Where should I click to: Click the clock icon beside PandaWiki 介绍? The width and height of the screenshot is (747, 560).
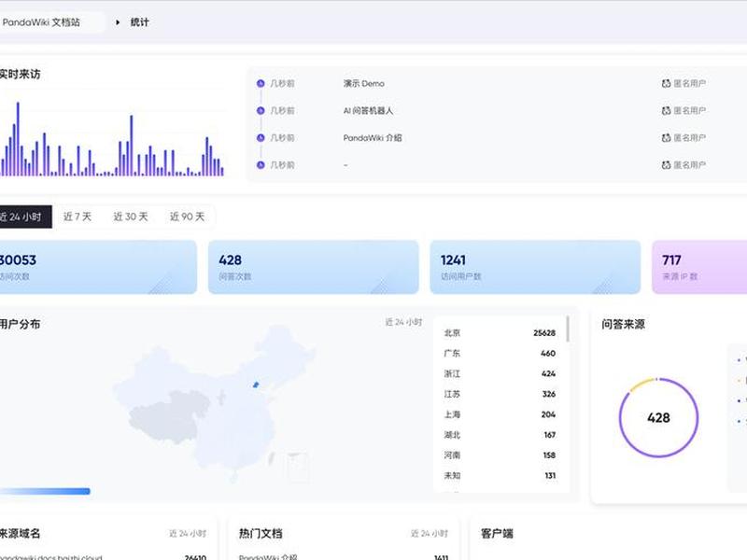click(261, 137)
